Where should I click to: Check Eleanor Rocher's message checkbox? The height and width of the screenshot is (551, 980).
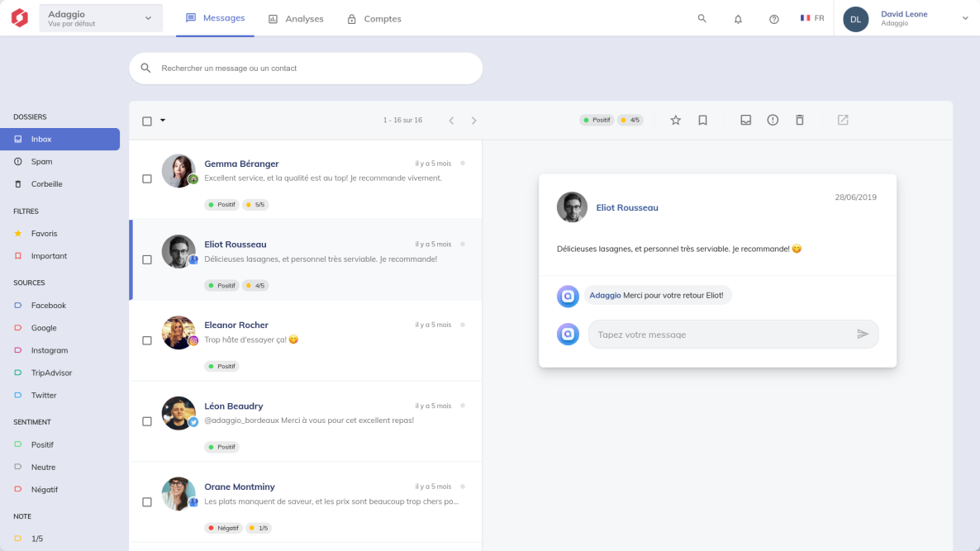147,340
